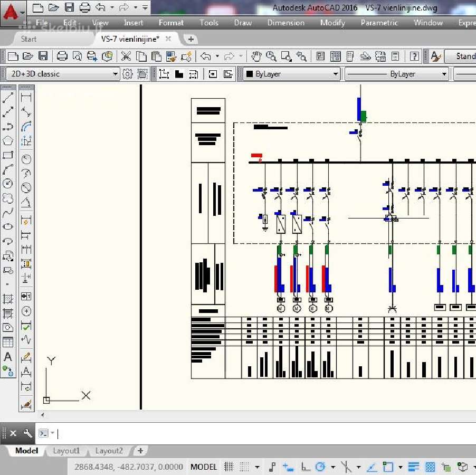Expand the Quick Access toolbar customize arrow
Image resolution: width=476 pixels, height=475 pixels.
[146, 7]
